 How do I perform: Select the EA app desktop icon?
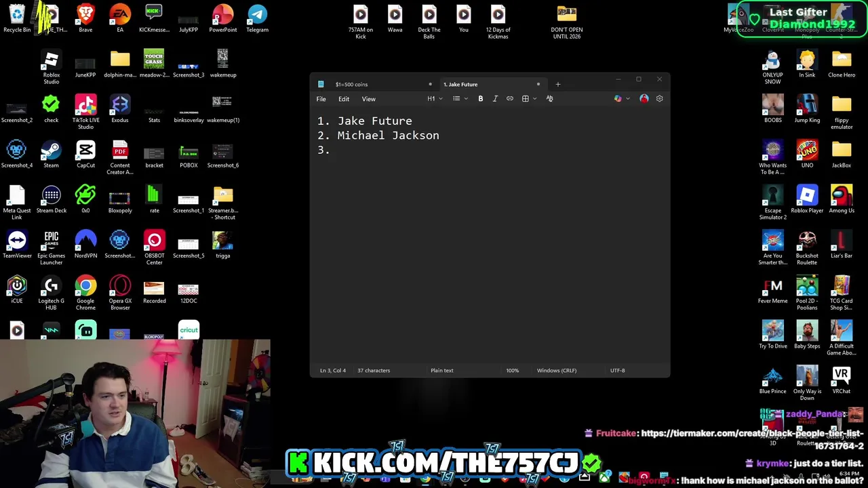[x=120, y=19]
